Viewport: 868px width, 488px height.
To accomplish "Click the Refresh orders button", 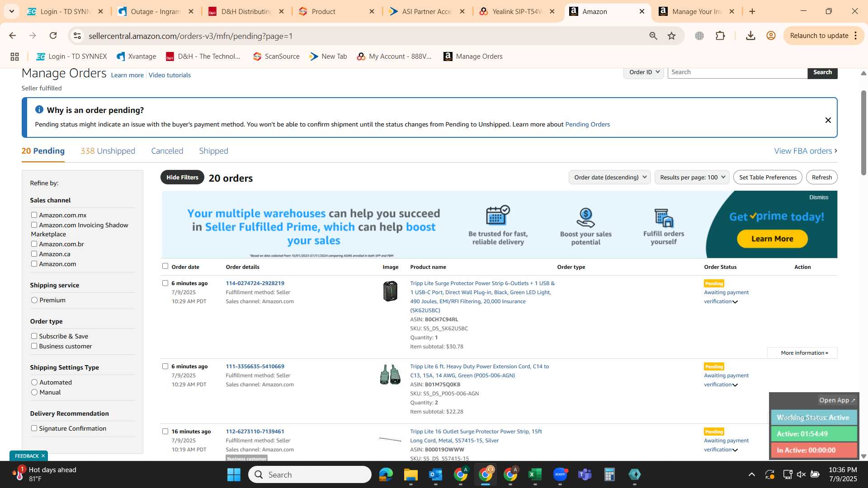I will click(821, 177).
